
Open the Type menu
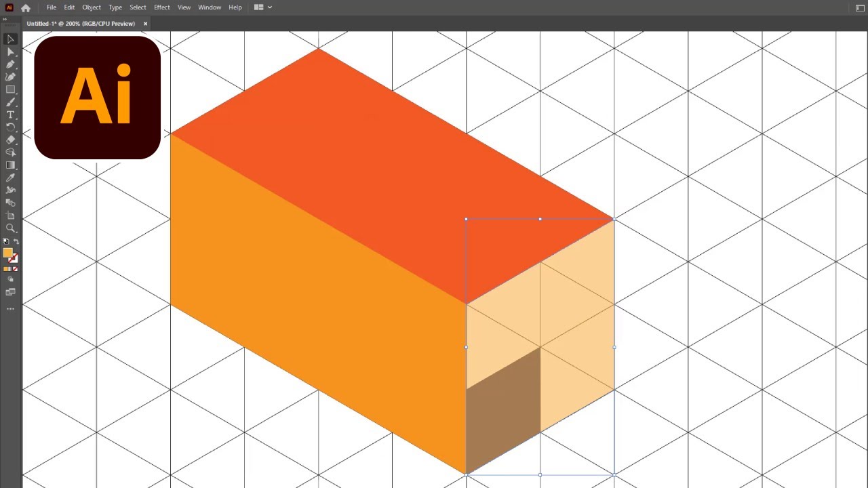point(115,7)
